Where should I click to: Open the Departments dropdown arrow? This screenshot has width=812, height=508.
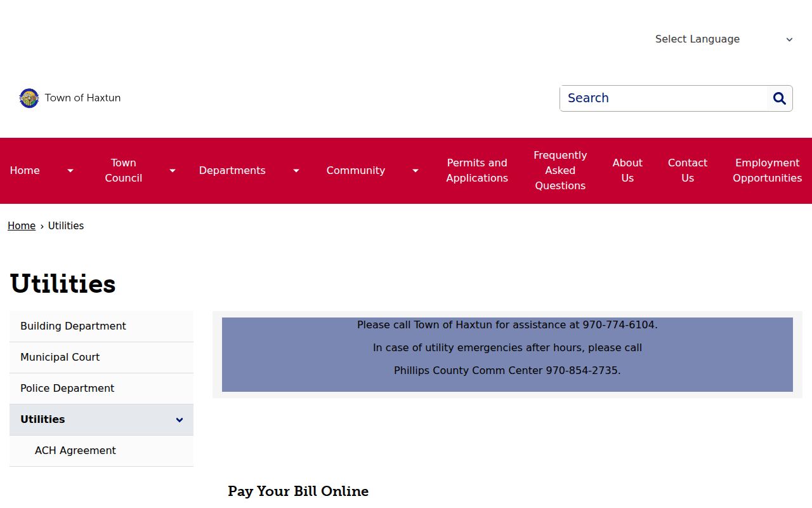[296, 171]
